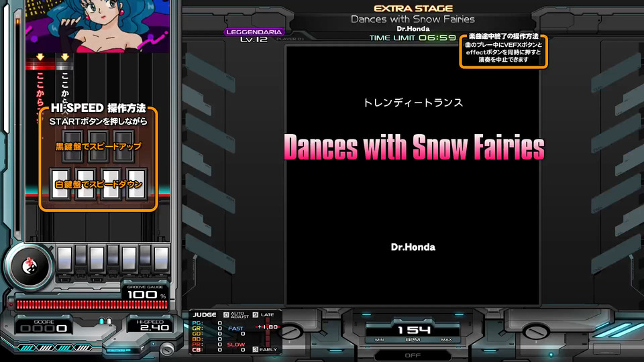
Task: Click the AUTO ADJUST label in the JUDGE panel
Action: 237,315
